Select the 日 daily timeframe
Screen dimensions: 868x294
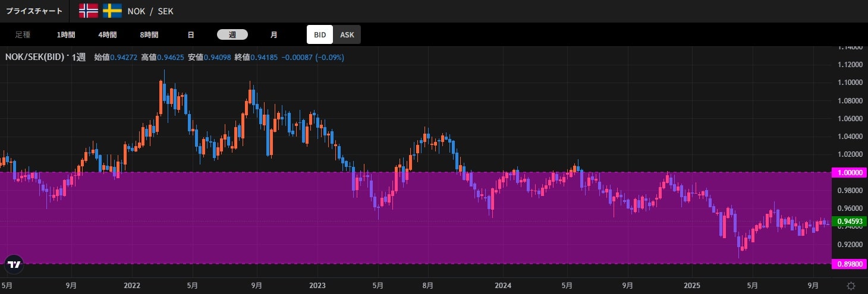(x=191, y=34)
